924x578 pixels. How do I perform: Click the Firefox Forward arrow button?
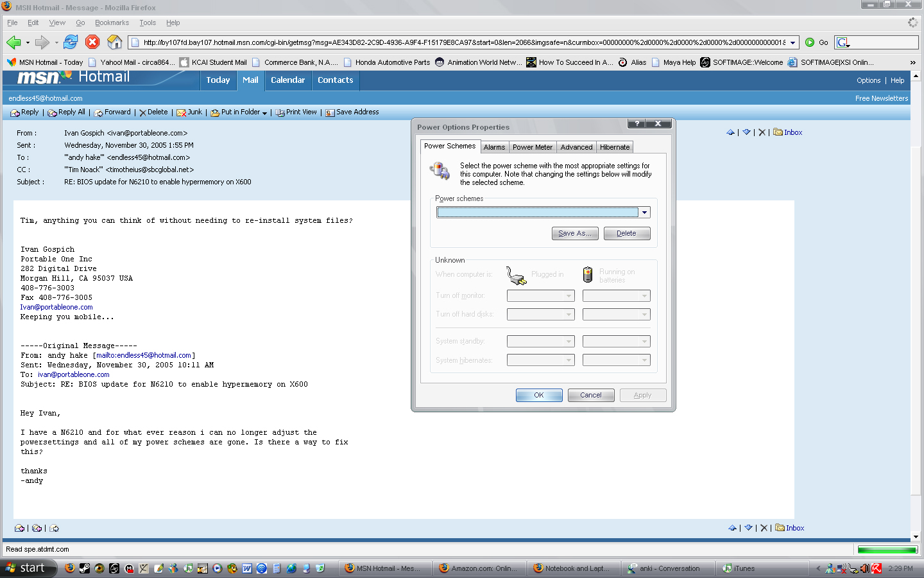(42, 42)
